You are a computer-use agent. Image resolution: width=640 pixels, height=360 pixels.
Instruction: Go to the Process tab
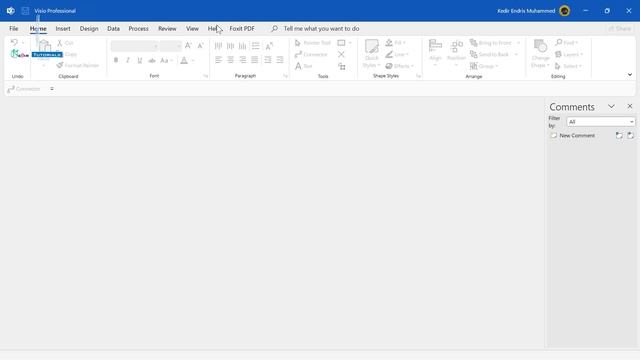click(138, 29)
